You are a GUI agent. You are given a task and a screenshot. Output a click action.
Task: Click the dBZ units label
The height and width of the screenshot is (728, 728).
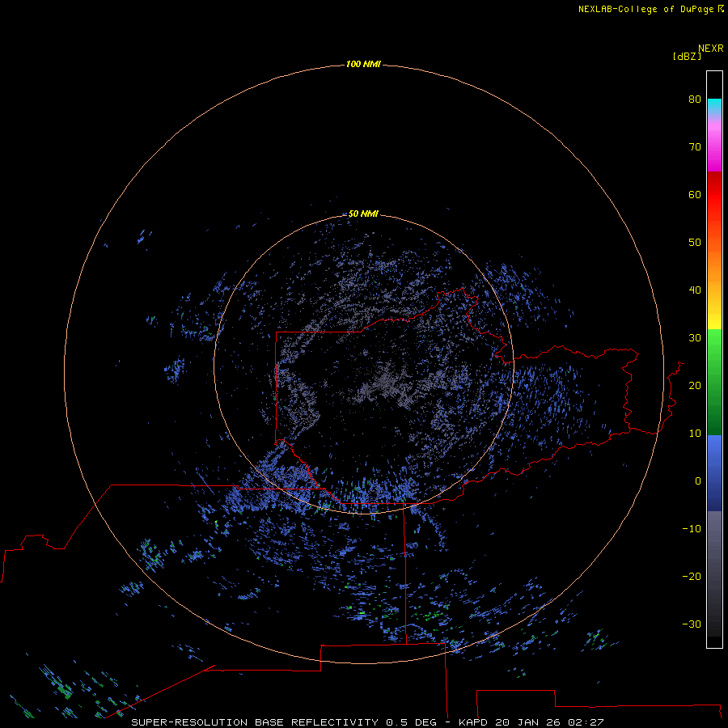(687, 57)
